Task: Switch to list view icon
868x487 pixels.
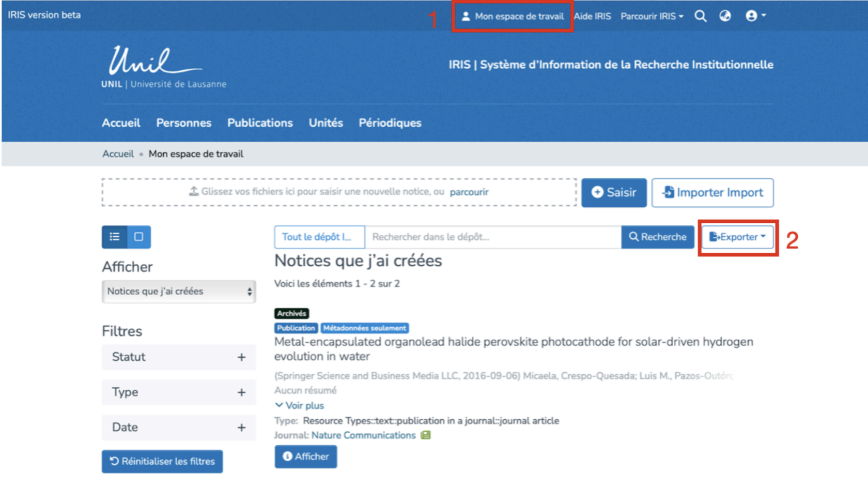Action: pyautogui.click(x=115, y=237)
